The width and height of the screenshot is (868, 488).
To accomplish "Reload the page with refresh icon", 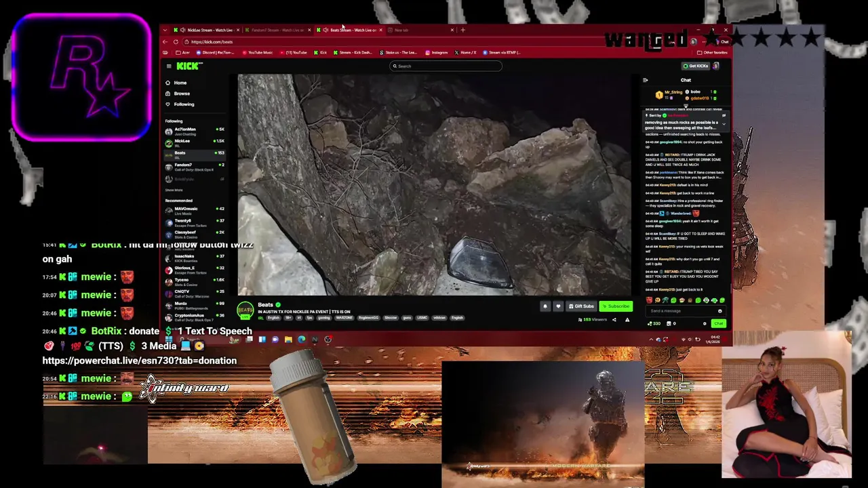I will coord(176,41).
